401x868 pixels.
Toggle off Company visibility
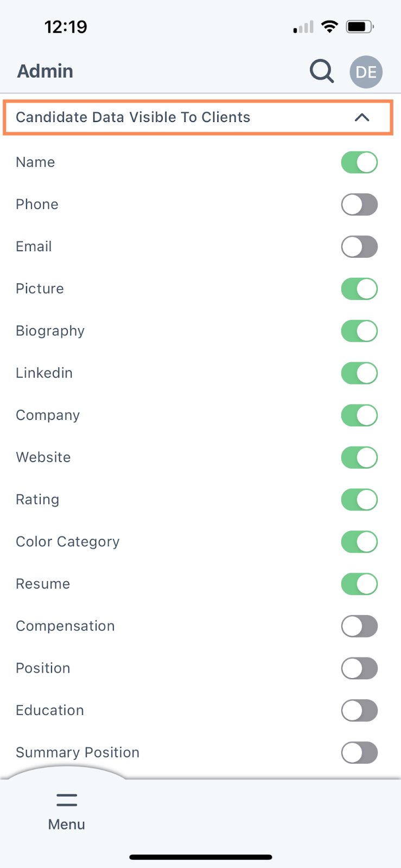[359, 416]
